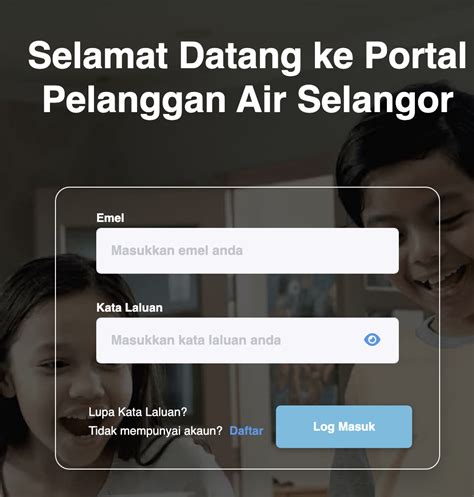The image size is (474, 497).
Task: Click the Selamat Datang ke Portal heading
Action: point(247,55)
